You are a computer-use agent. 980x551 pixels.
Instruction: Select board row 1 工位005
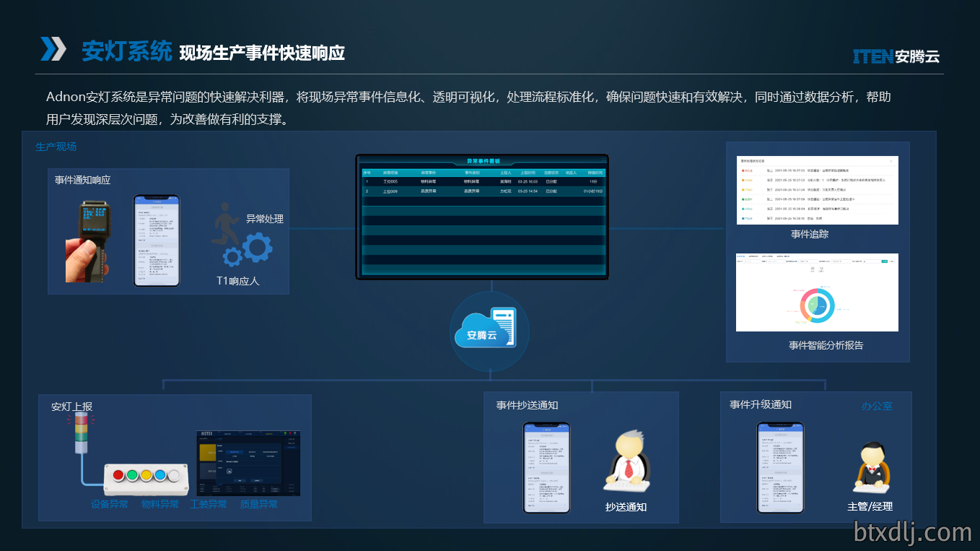tap(482, 181)
